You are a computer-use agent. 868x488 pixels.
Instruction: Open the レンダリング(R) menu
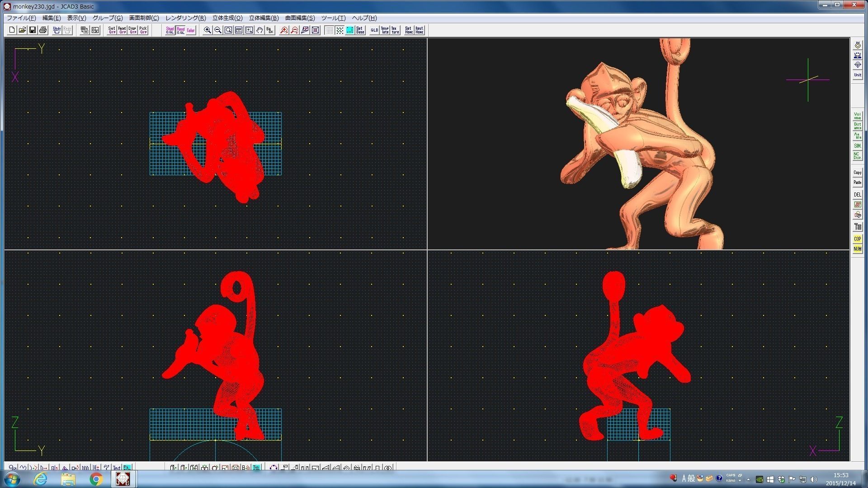(x=185, y=18)
